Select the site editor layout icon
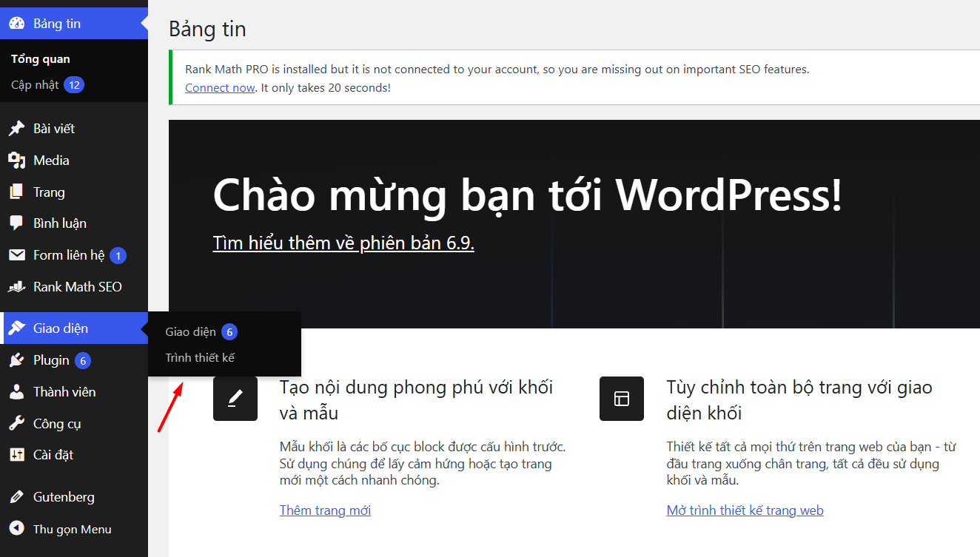Viewport: 980px width, 557px height. tap(622, 399)
